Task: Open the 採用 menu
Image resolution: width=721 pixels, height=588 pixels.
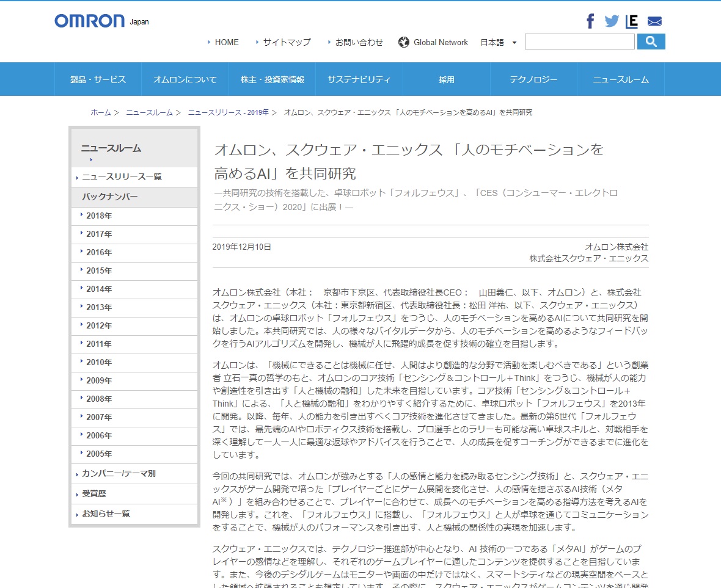Action: click(x=447, y=79)
